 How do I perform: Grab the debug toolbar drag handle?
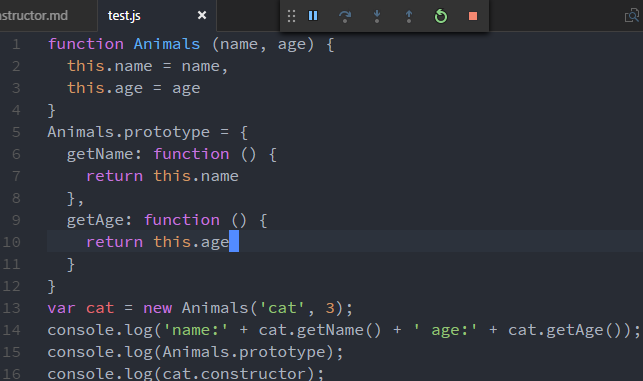(291, 16)
